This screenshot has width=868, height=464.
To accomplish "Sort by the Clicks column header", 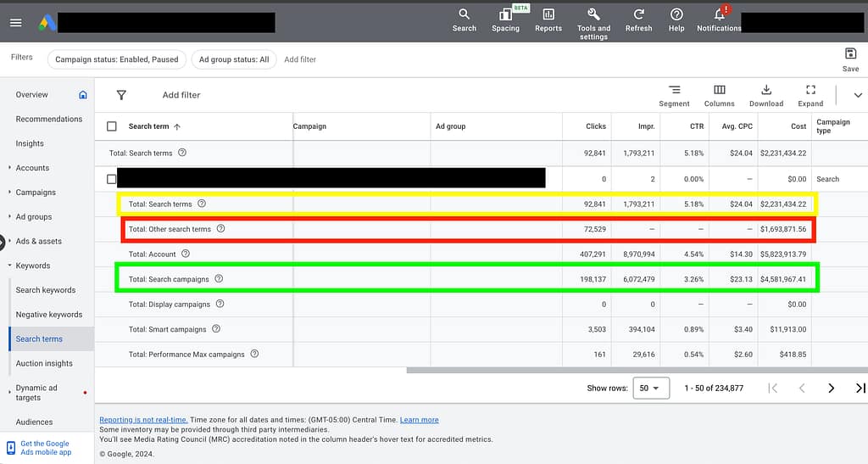I will coord(596,126).
